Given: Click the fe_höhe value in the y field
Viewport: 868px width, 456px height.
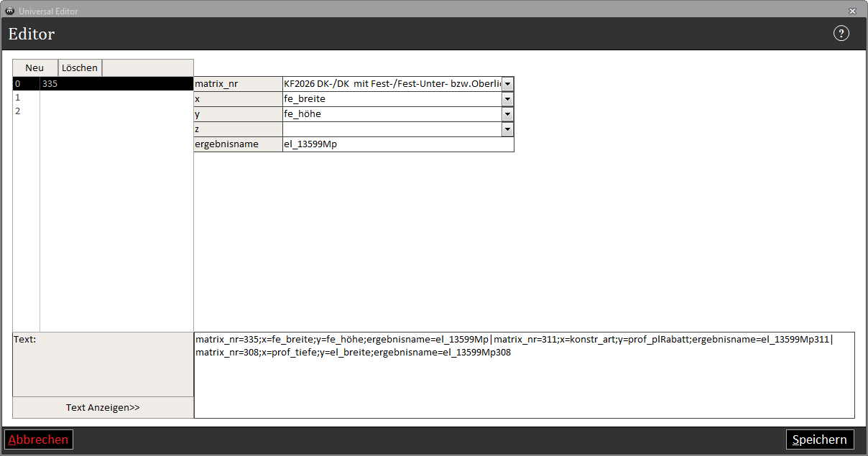Looking at the screenshot, I should [x=392, y=114].
